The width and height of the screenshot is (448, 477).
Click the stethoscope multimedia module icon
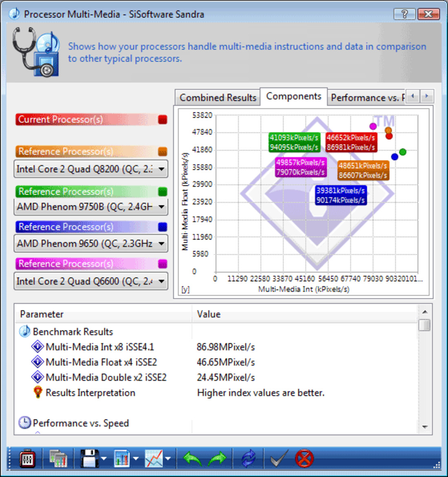coord(36,52)
